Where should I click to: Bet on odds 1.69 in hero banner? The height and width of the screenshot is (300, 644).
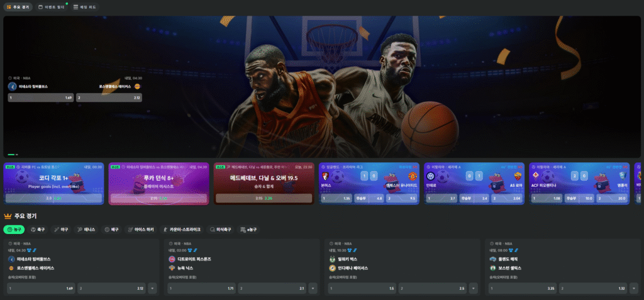pyautogui.click(x=40, y=97)
